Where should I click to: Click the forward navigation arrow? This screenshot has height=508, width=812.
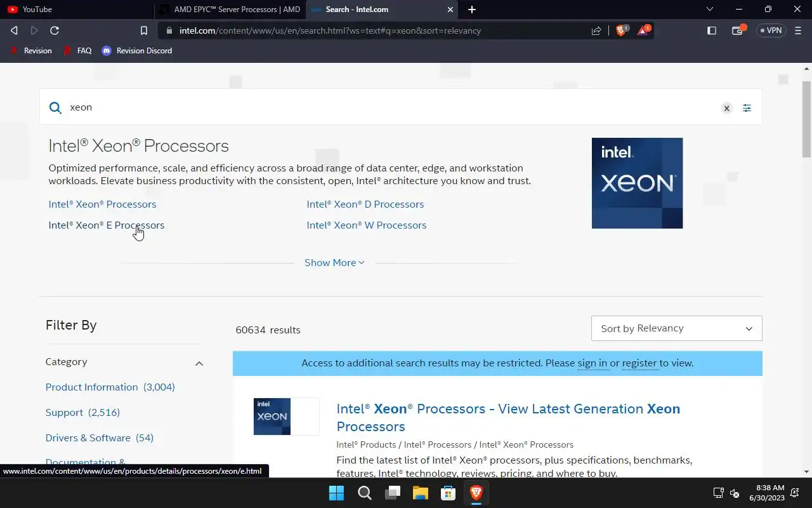point(34,30)
